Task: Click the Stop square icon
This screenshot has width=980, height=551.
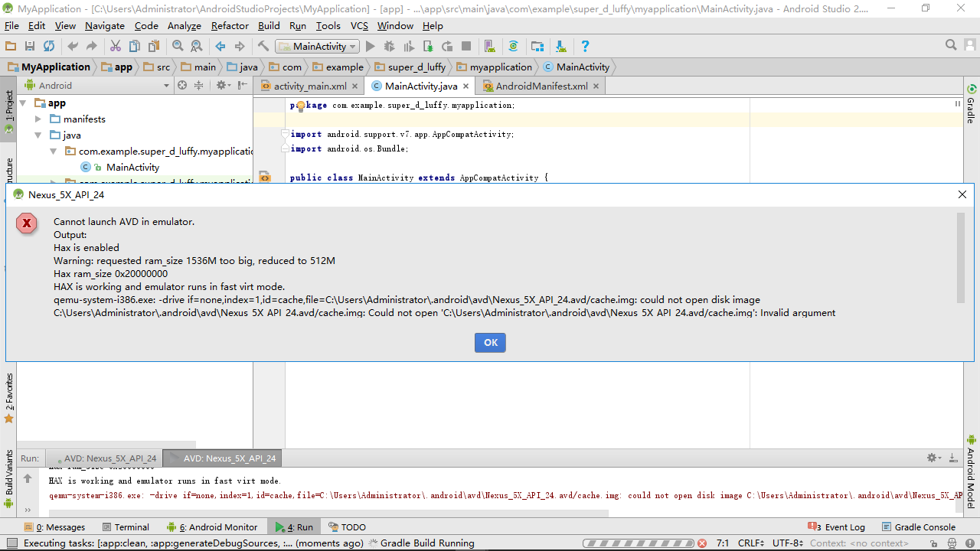Action: tap(466, 47)
